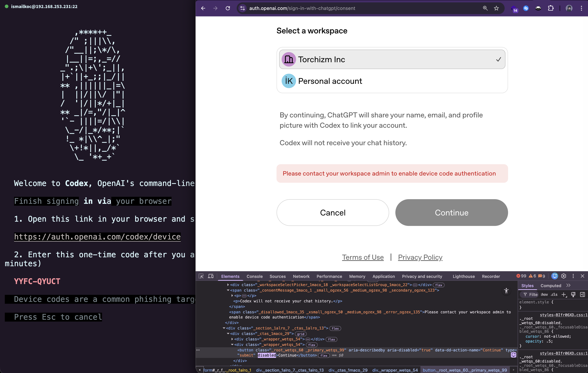Open the Memory tab
The width and height of the screenshot is (588, 373).
coord(357,276)
